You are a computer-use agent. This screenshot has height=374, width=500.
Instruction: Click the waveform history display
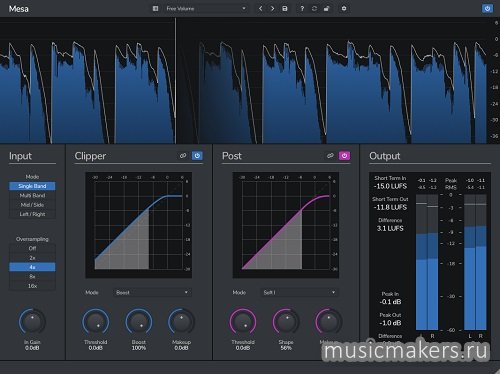243,81
